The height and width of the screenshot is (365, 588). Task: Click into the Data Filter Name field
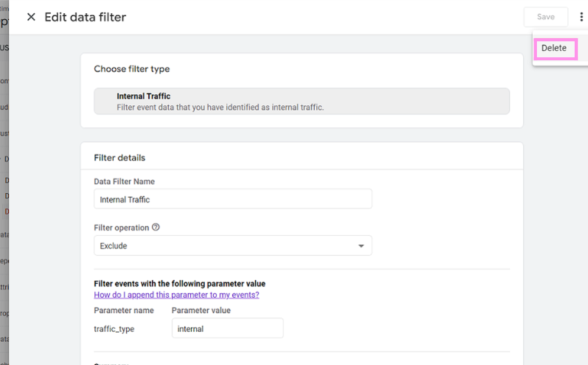click(233, 199)
